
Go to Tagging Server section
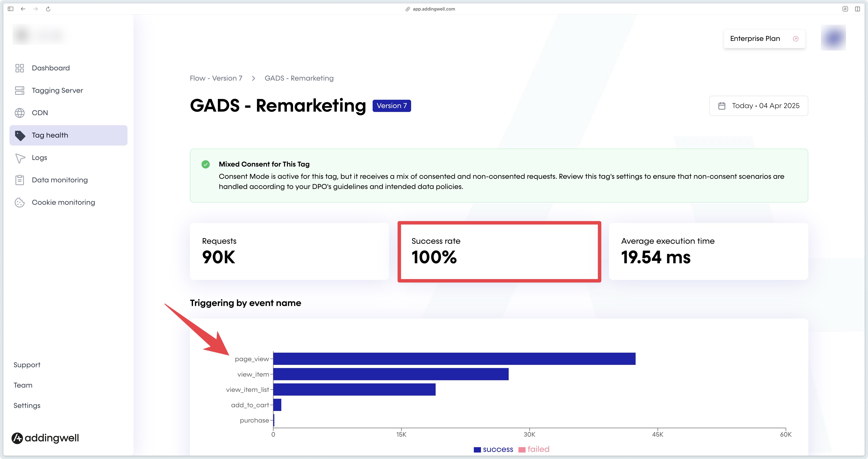pyautogui.click(x=68, y=90)
